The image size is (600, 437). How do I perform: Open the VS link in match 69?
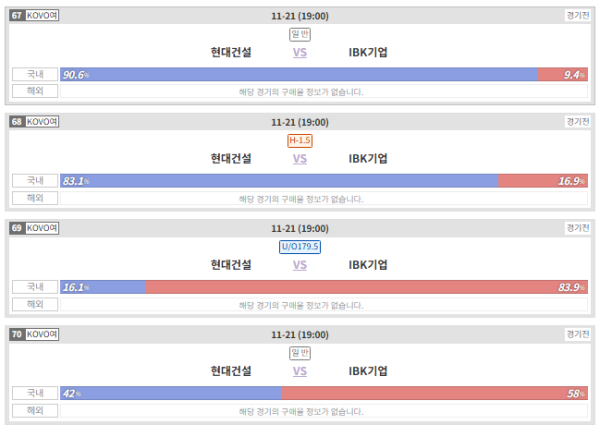[300, 265]
